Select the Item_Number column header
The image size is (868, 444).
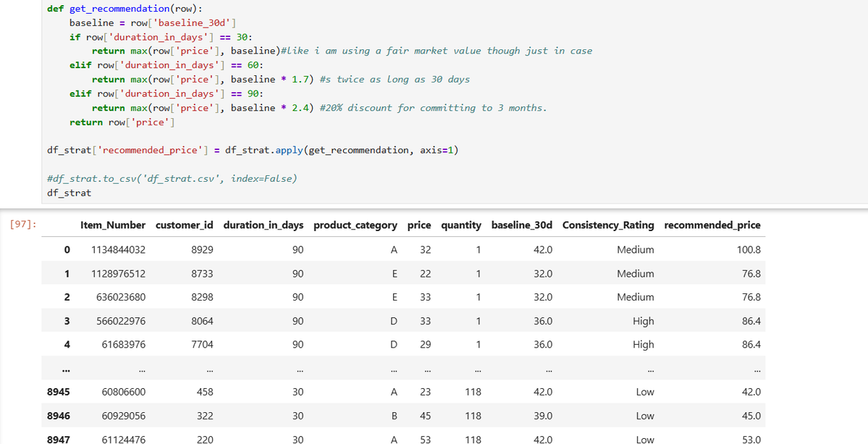click(x=113, y=225)
